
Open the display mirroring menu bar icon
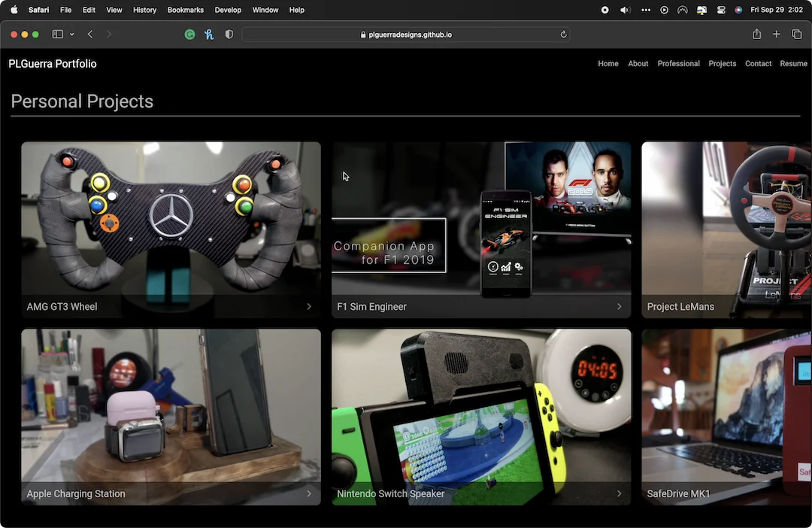[701, 10]
